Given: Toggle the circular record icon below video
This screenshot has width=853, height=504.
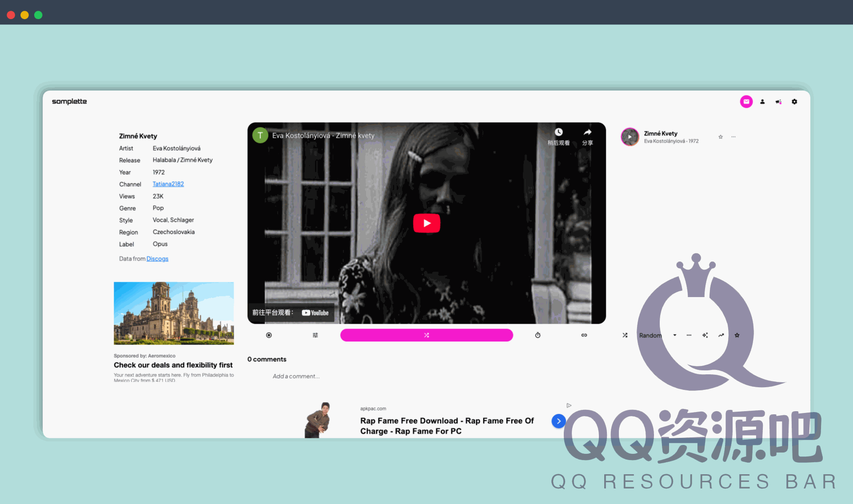Looking at the screenshot, I should coord(269,335).
